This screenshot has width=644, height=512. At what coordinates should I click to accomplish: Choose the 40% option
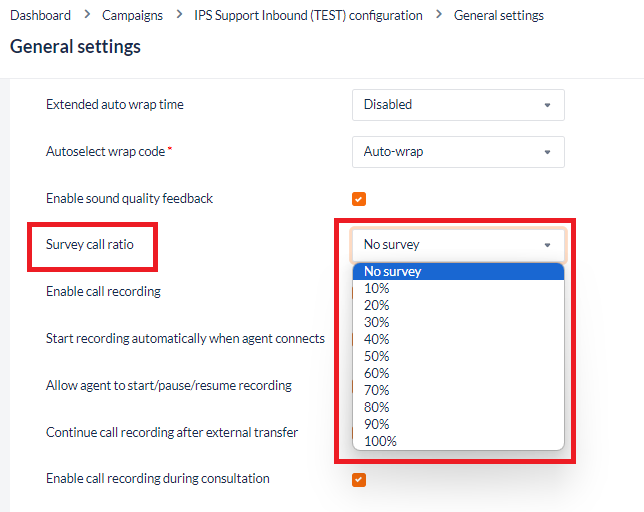click(377, 339)
